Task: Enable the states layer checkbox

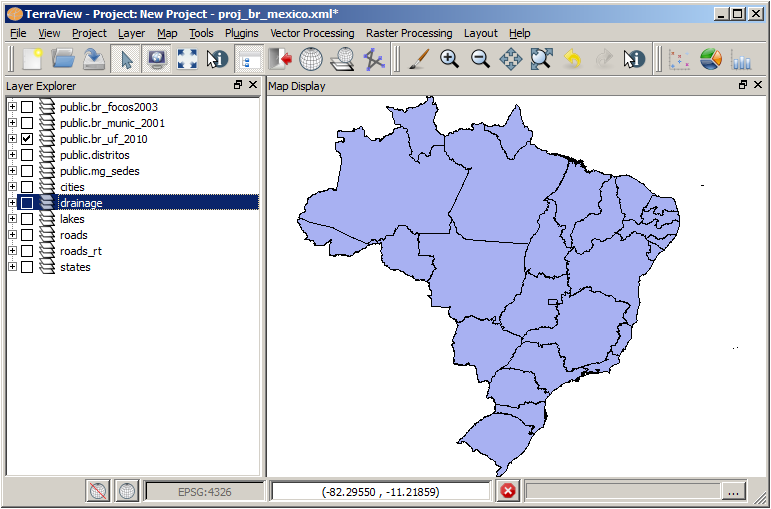Action: pos(27,267)
